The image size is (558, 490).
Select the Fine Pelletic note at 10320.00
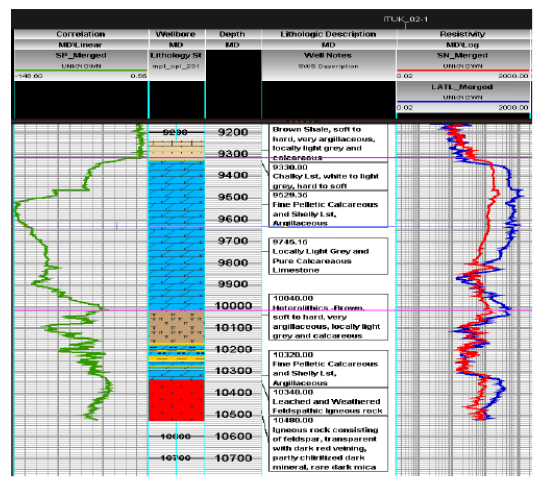[328, 369]
